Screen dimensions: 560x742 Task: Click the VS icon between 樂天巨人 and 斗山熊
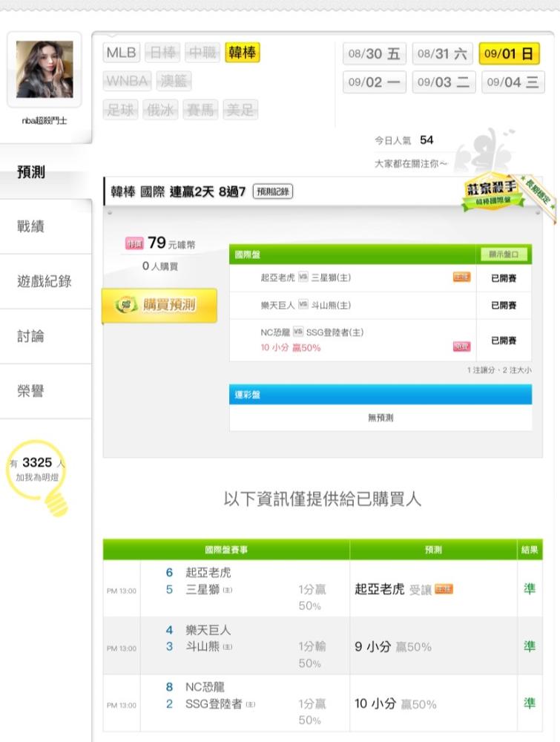click(x=303, y=304)
